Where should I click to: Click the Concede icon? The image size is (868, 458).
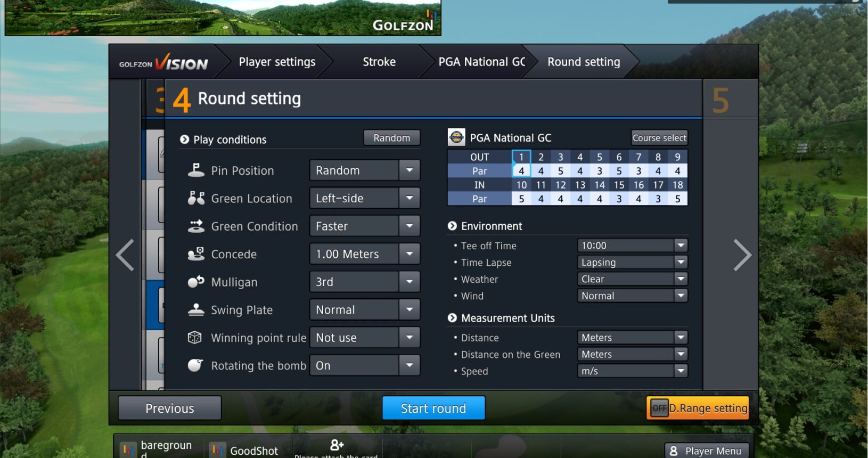coord(196,254)
